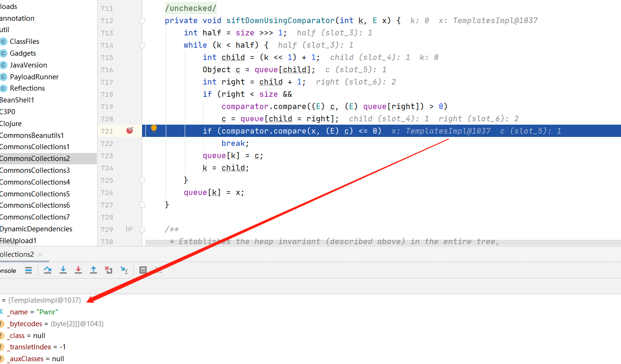621x364 pixels.
Task: Click the Run to Cursor icon
Action: [124, 270]
